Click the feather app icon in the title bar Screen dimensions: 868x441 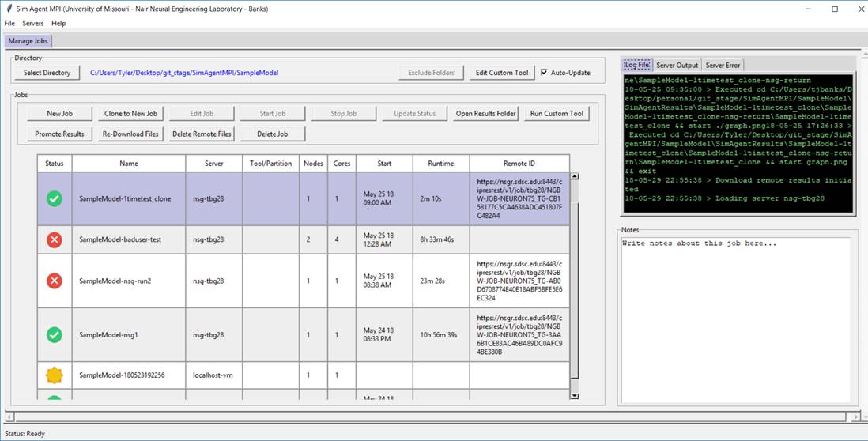click(8, 9)
